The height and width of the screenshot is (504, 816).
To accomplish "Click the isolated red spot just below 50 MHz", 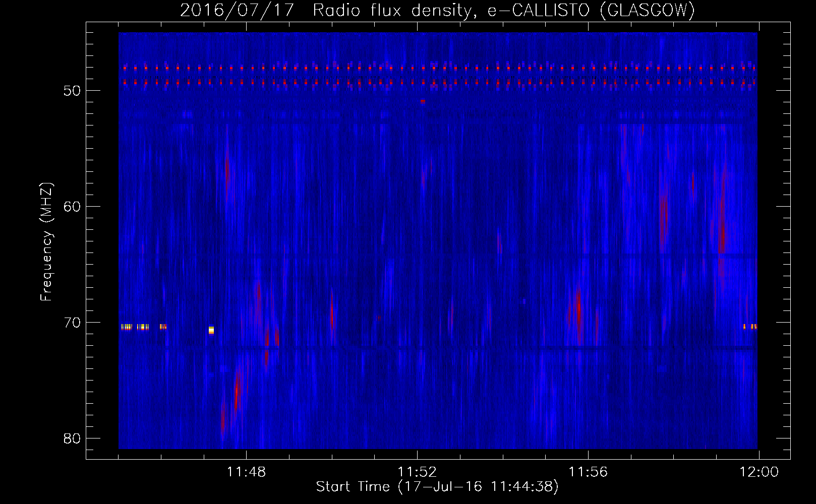I will click(x=423, y=101).
